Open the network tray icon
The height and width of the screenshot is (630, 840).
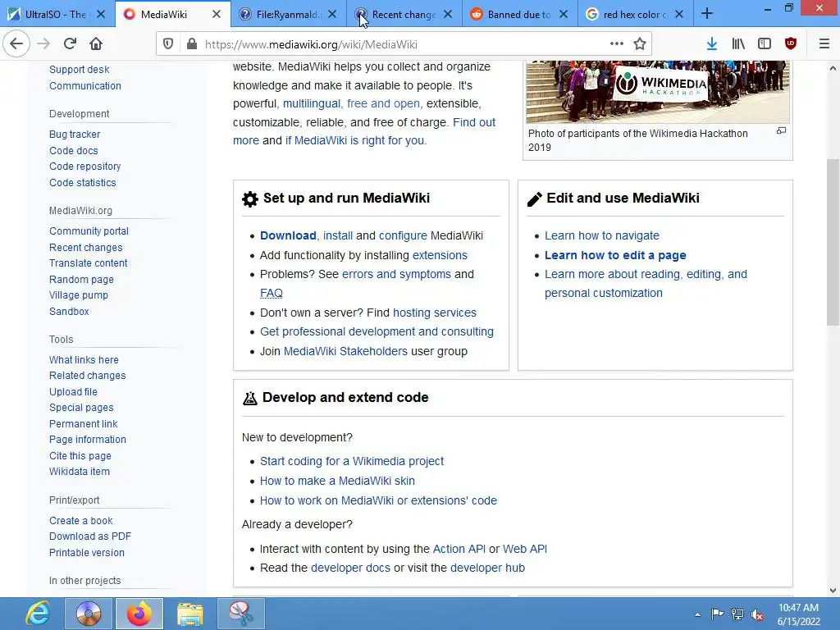(x=737, y=614)
